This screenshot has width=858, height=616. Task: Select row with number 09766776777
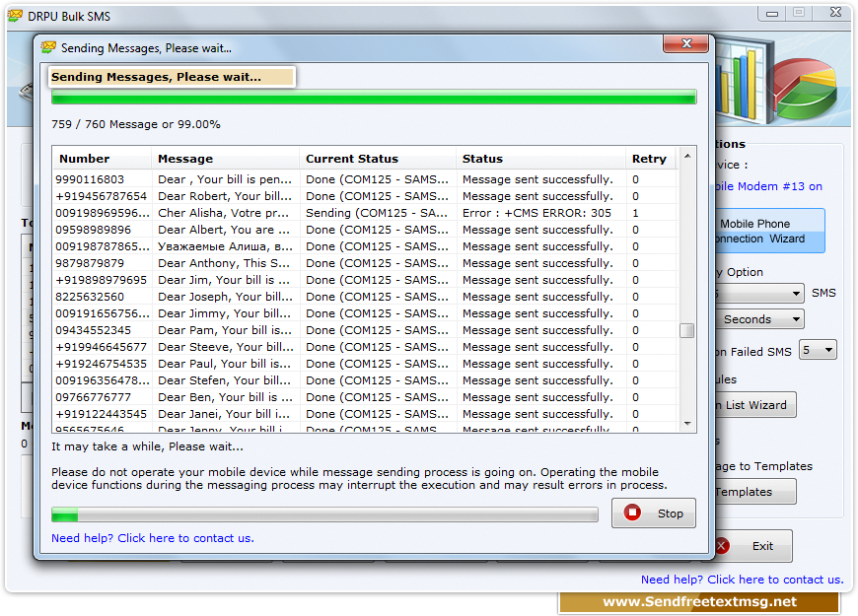pos(366,397)
